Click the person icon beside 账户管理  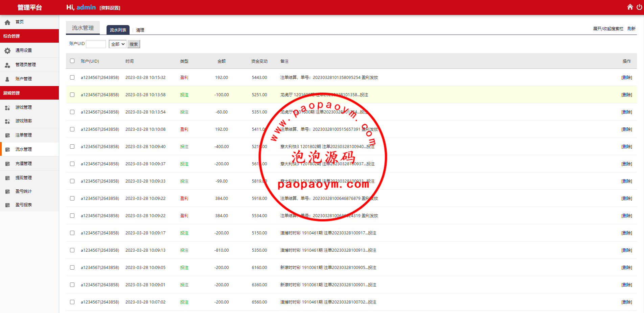click(x=7, y=79)
